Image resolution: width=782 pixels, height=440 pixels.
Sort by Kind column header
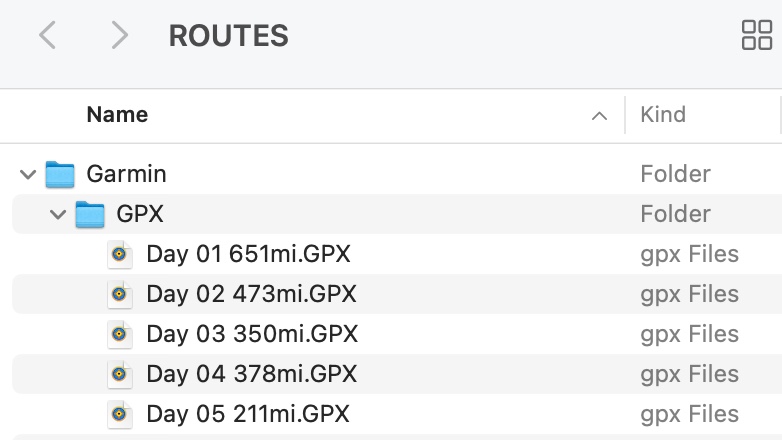tap(663, 114)
